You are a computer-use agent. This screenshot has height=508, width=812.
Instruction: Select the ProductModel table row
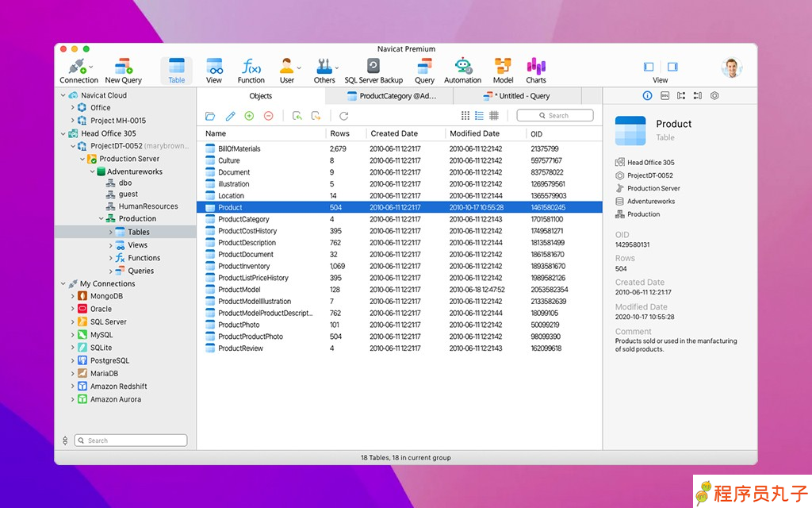click(x=400, y=290)
